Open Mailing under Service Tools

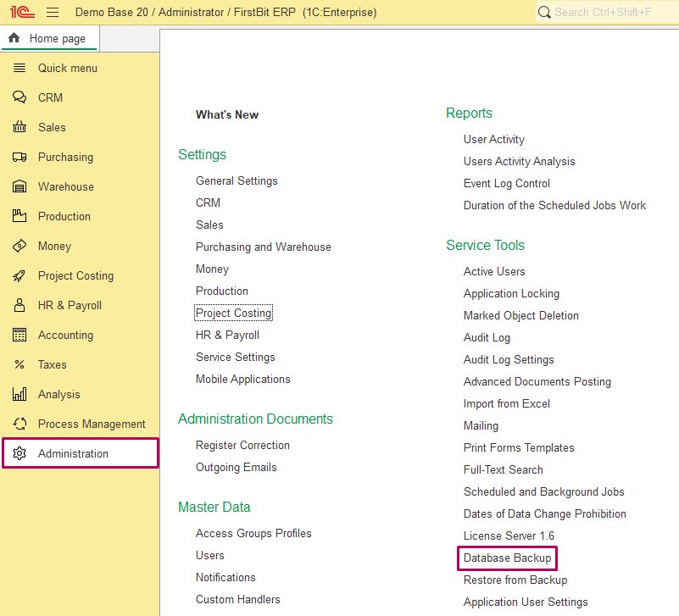click(x=481, y=426)
